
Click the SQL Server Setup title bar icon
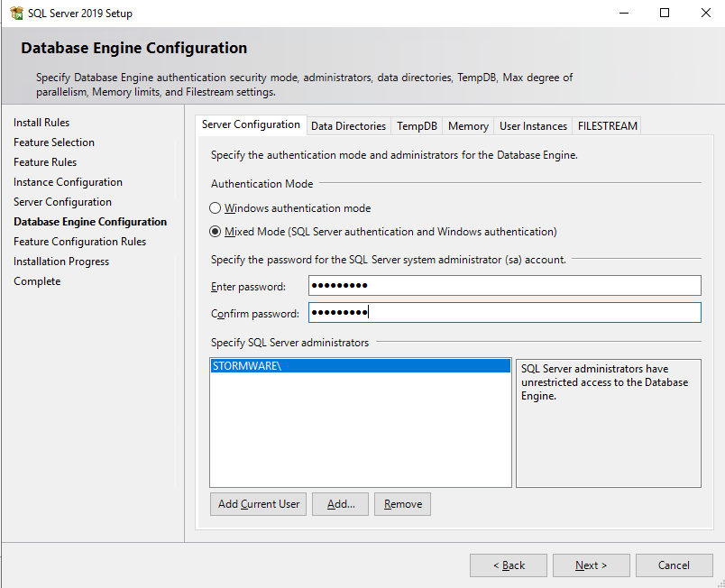16,13
